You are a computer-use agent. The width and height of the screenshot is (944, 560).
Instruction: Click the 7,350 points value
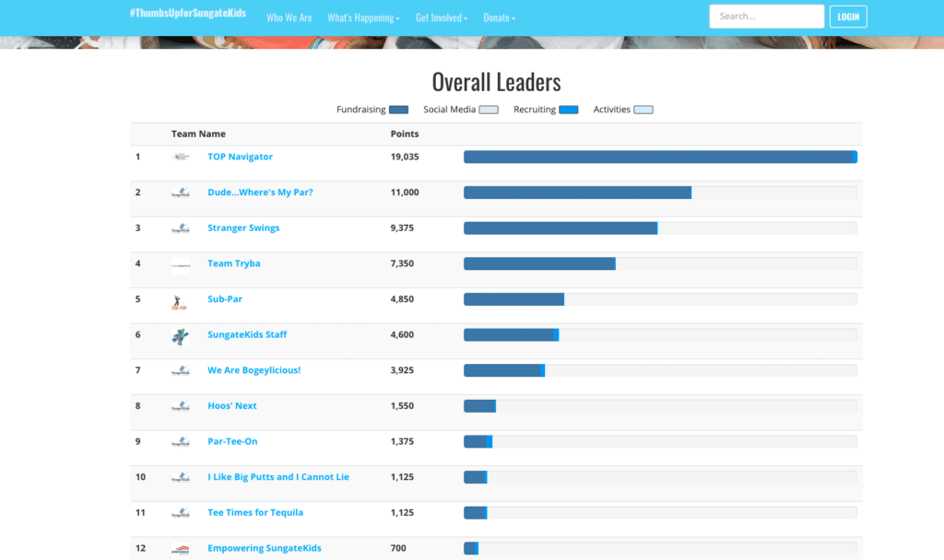[402, 262]
